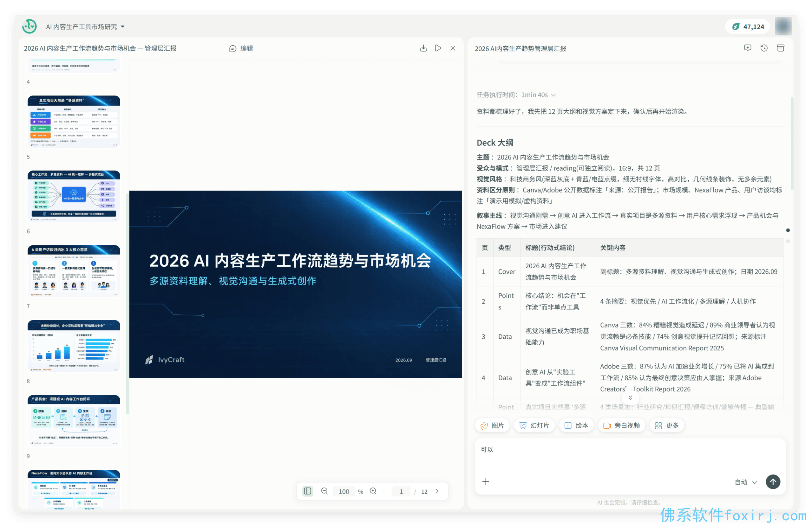Viewport: 812px width, 527px height.
Task: Start the slideshow with the play icon
Action: pos(438,48)
